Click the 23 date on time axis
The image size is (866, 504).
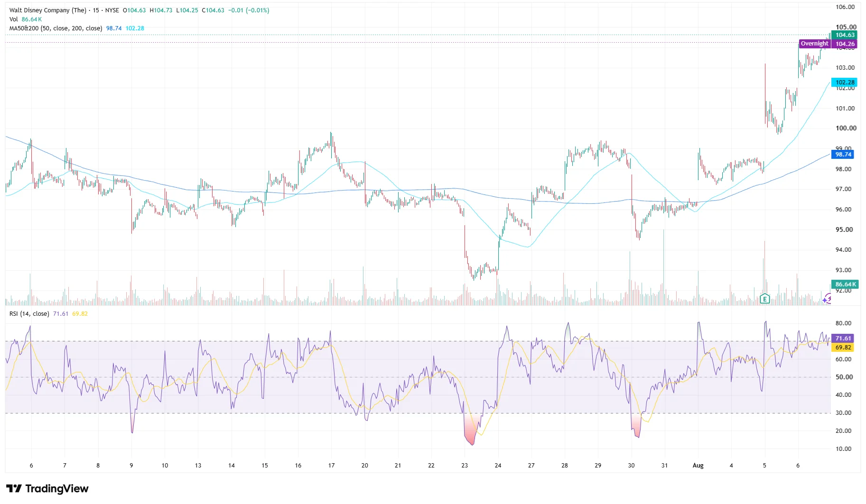pos(465,466)
